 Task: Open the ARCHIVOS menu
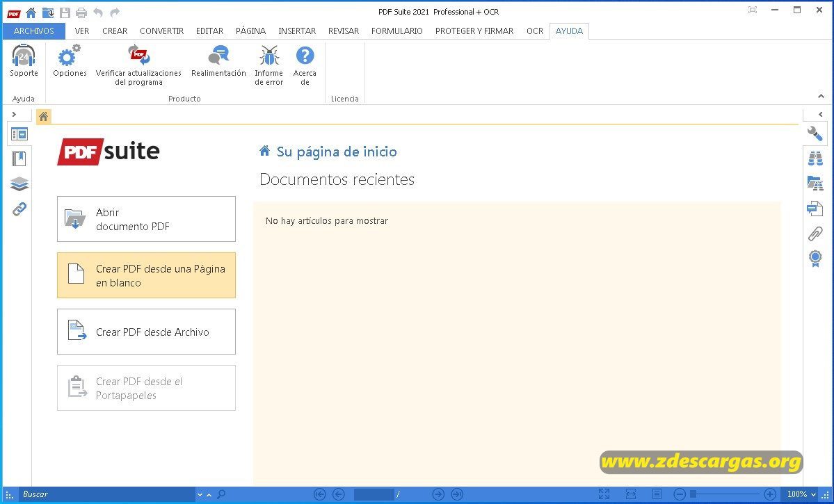coord(33,31)
